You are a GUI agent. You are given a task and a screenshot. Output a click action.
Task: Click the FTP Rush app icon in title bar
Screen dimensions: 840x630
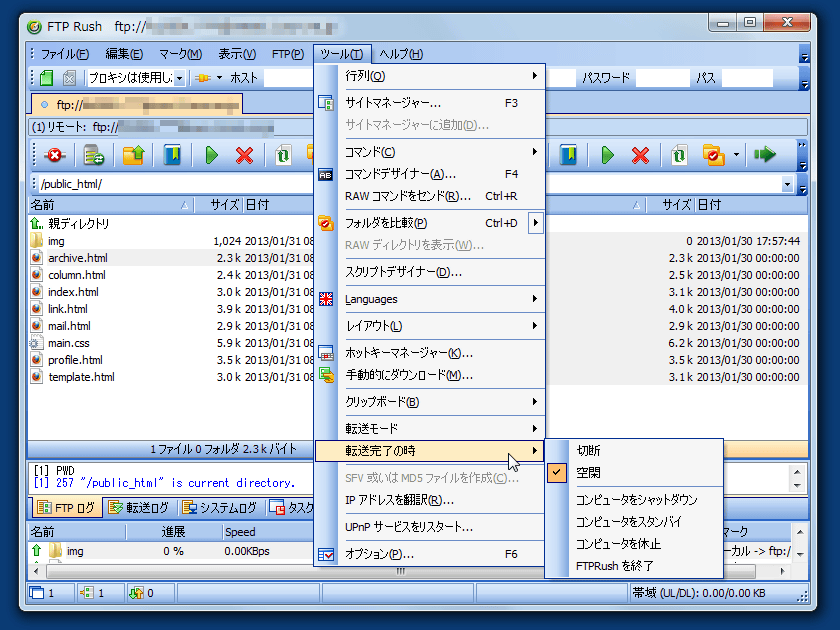click(35, 26)
